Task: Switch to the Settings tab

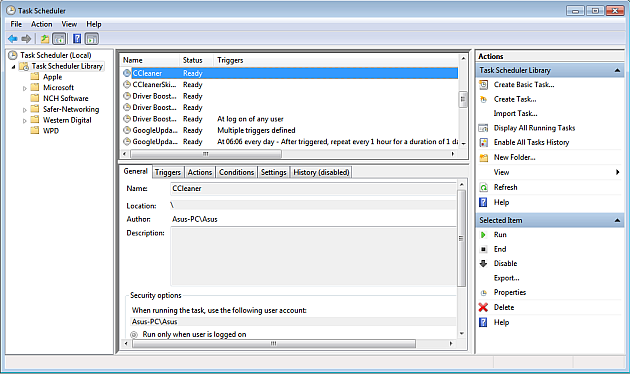Action: (273, 172)
